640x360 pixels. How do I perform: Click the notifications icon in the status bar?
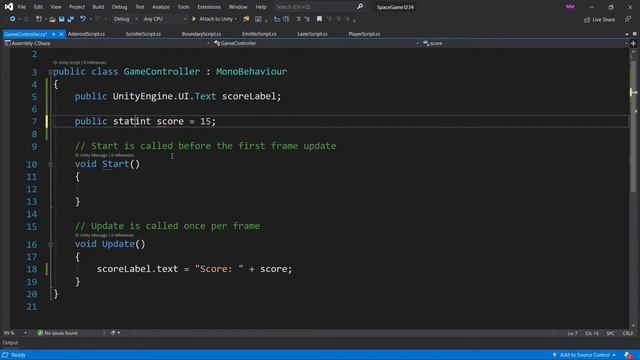coord(628,355)
